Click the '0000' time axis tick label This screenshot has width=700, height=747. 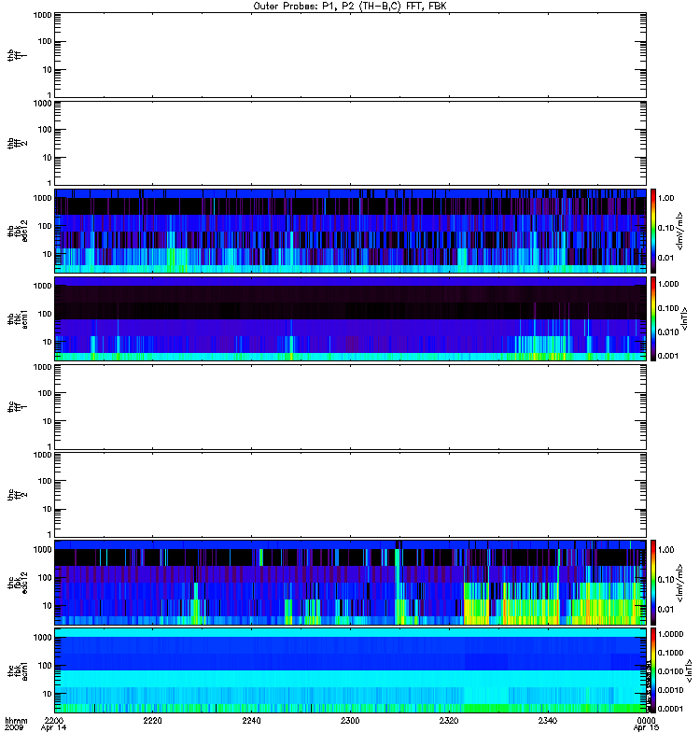click(646, 720)
